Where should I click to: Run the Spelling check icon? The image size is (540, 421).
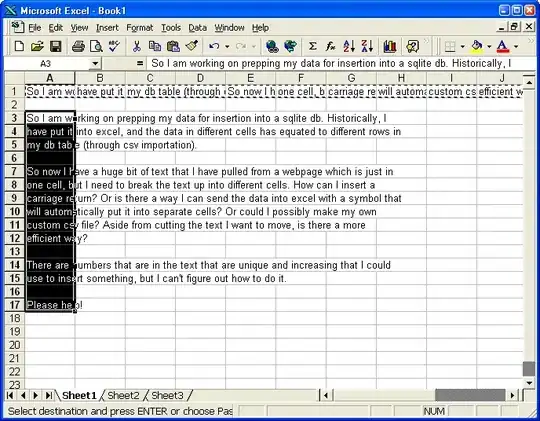(x=114, y=46)
